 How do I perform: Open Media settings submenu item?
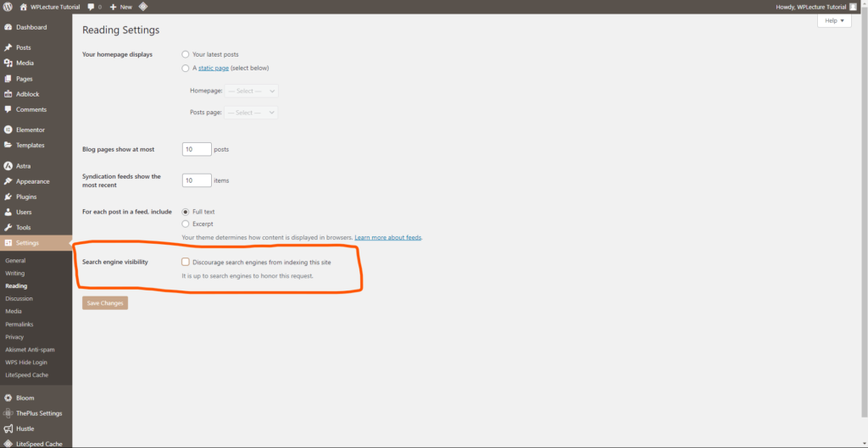point(14,312)
